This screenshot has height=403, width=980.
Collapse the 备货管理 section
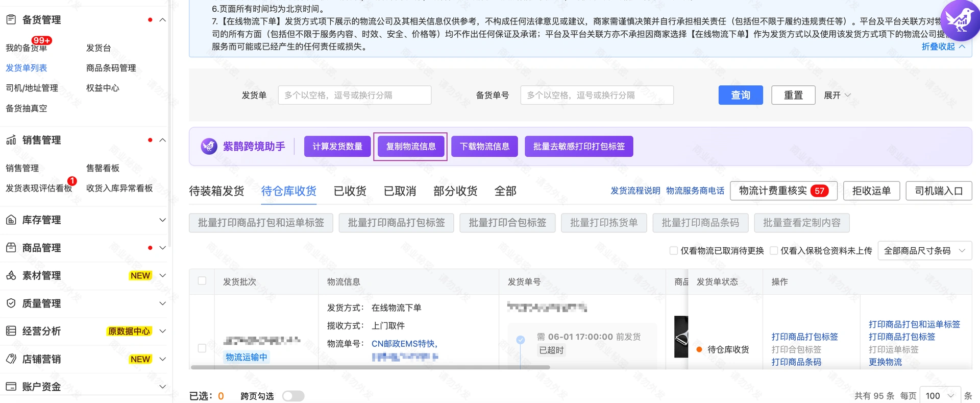[x=162, y=20]
